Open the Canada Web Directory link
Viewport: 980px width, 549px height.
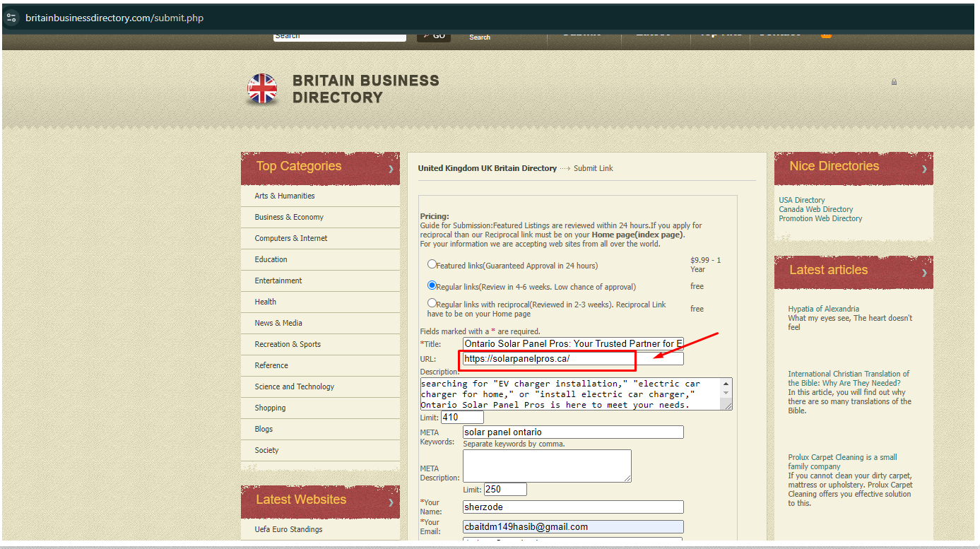[816, 209]
